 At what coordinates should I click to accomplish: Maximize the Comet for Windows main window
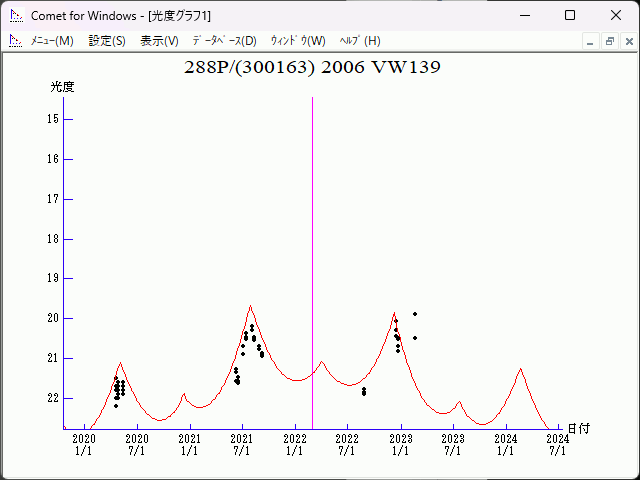click(x=570, y=15)
